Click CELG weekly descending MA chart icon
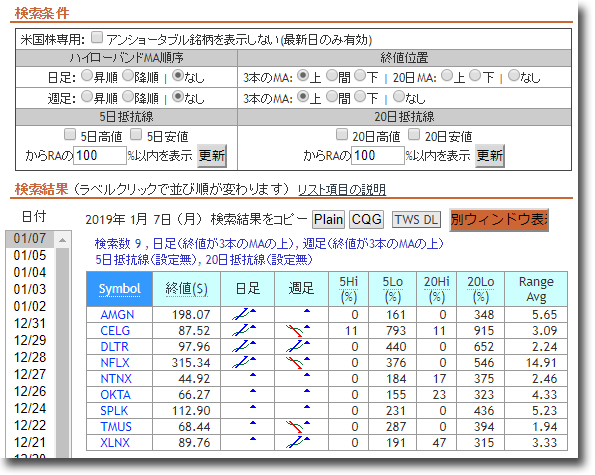Image resolution: width=595 pixels, height=475 pixels. click(x=294, y=331)
